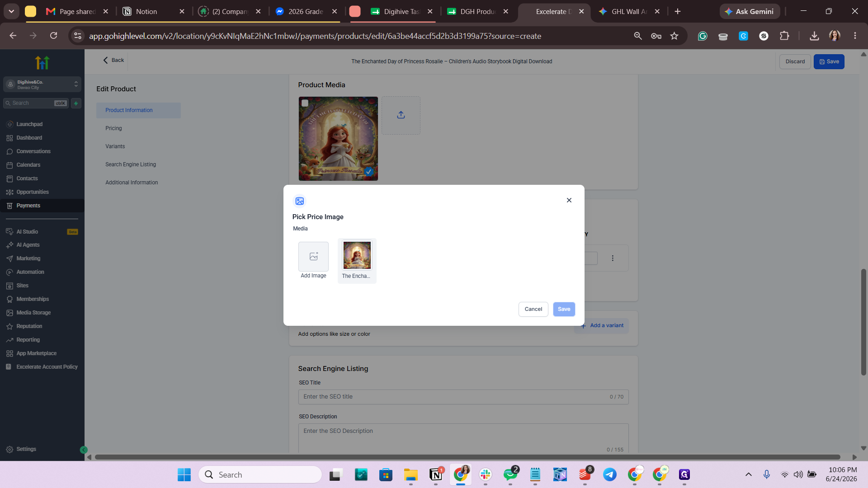Open Telegram from the Windows taskbar
The image size is (868, 488).
[610, 474]
